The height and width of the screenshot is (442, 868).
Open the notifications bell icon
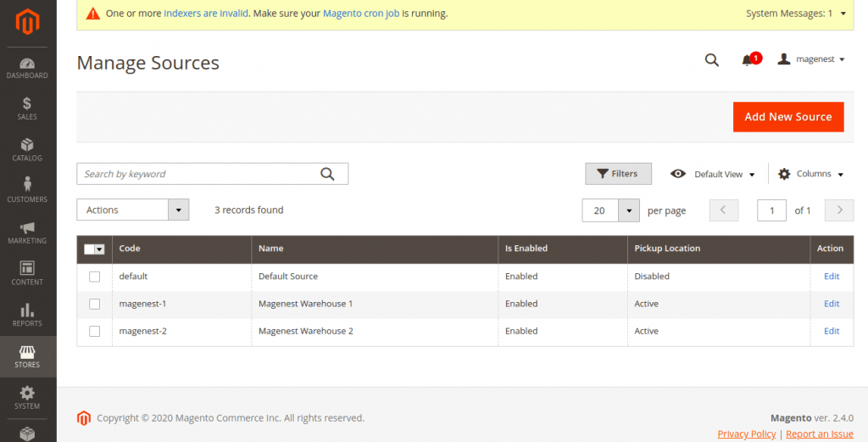(748, 60)
